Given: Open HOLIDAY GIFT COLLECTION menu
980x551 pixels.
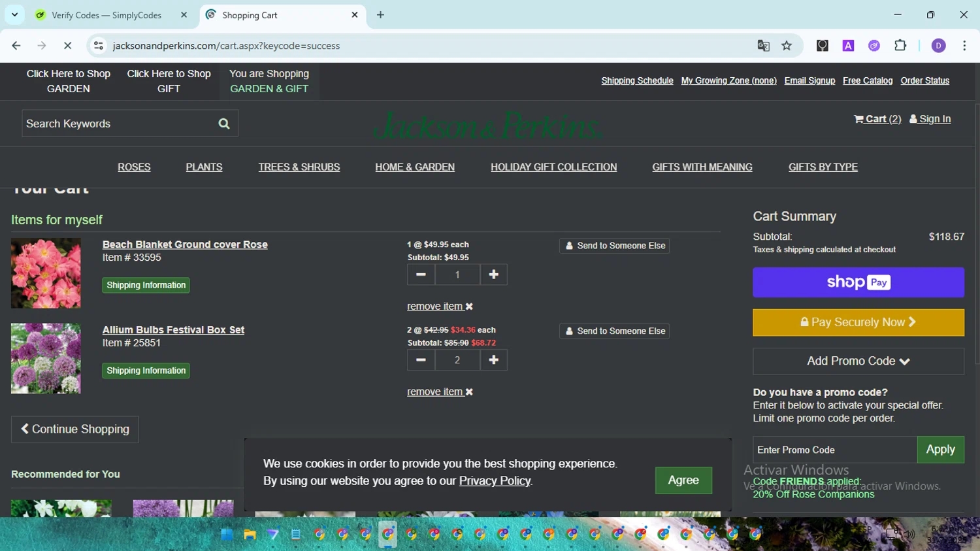Looking at the screenshot, I should (553, 167).
